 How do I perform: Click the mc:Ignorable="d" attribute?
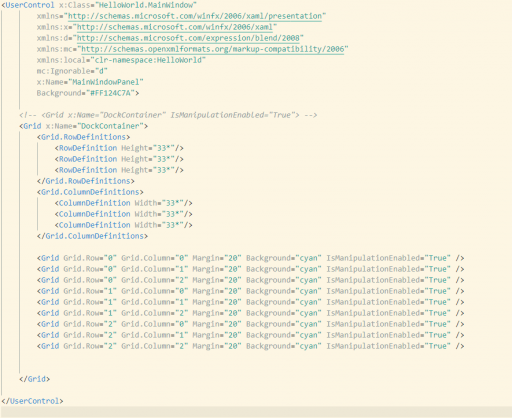click(72, 71)
